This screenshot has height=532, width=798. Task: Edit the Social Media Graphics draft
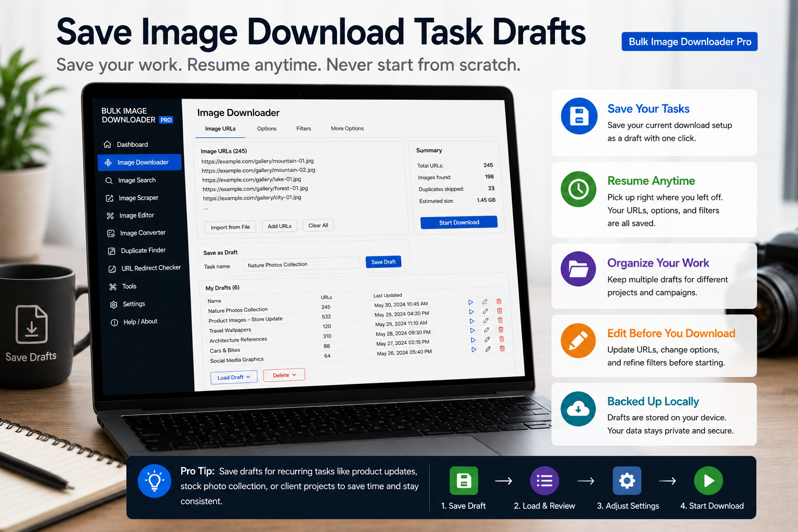click(488, 349)
